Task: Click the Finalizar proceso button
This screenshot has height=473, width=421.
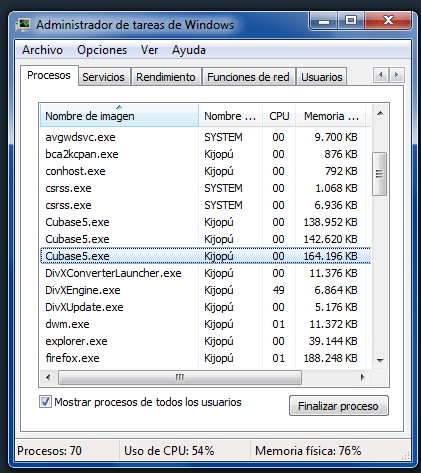Action: (x=339, y=406)
